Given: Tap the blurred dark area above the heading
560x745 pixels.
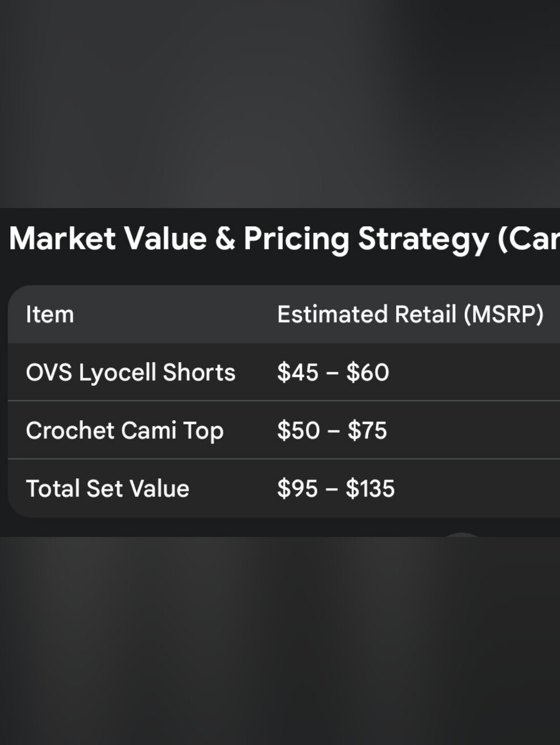Looking at the screenshot, I should (x=280, y=104).
